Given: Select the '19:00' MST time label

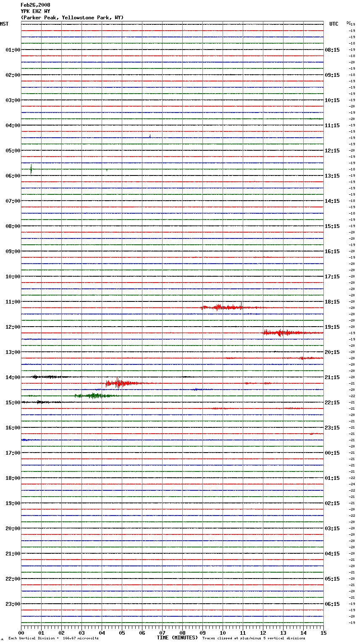Looking at the screenshot, I should click(x=13, y=503).
